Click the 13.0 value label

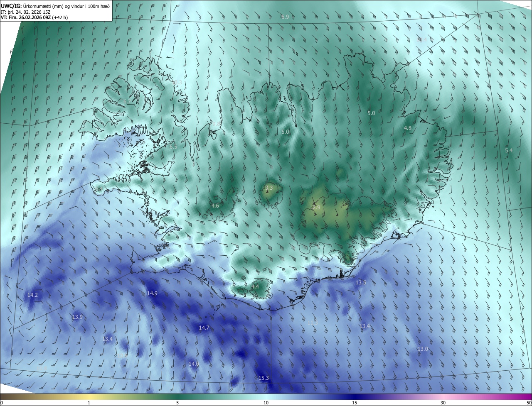point(423,349)
